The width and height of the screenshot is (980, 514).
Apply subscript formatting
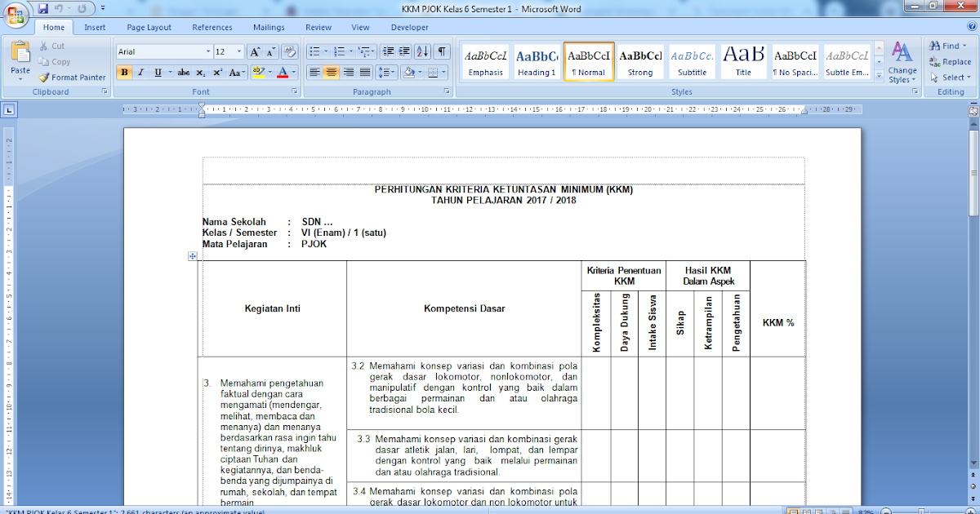click(x=200, y=73)
